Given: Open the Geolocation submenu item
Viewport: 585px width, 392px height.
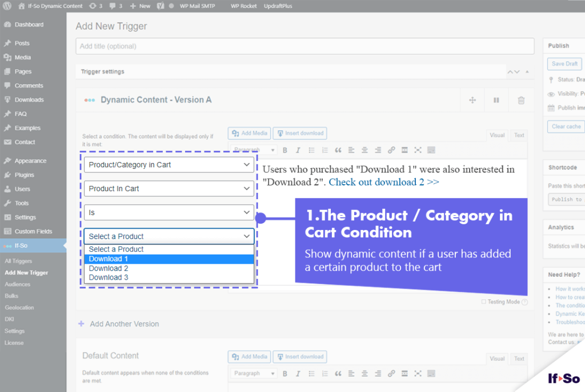Looking at the screenshot, I should pyautogui.click(x=19, y=308).
